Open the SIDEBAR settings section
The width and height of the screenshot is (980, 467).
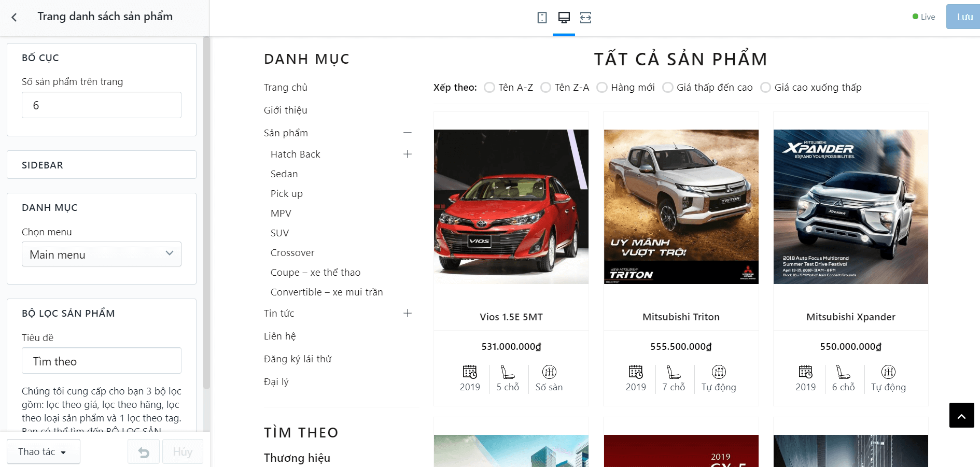pos(102,165)
